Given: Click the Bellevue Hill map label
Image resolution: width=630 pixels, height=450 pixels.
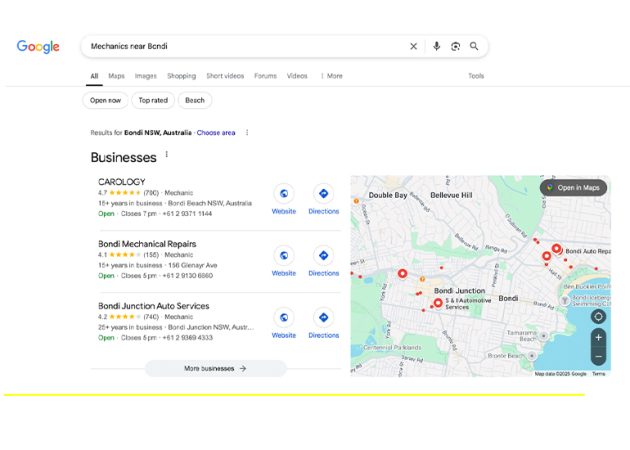Looking at the screenshot, I should pyautogui.click(x=451, y=195).
